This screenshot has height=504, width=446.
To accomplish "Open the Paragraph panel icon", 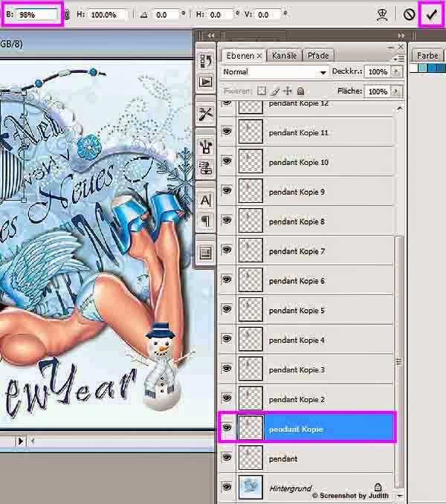I will click(206, 221).
